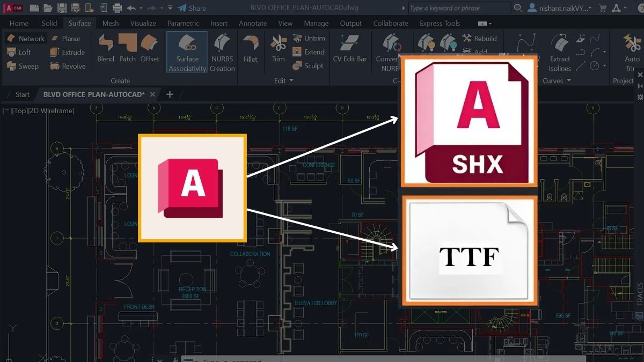Click the Rebuild control vertices tool
644x362 pixels.
pyautogui.click(x=479, y=39)
